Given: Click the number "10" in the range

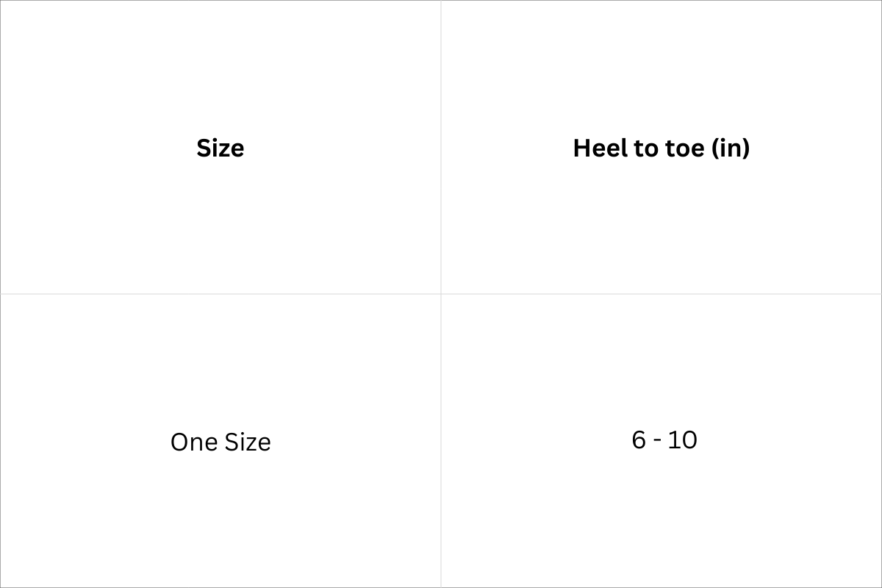Looking at the screenshot, I should pos(683,440).
